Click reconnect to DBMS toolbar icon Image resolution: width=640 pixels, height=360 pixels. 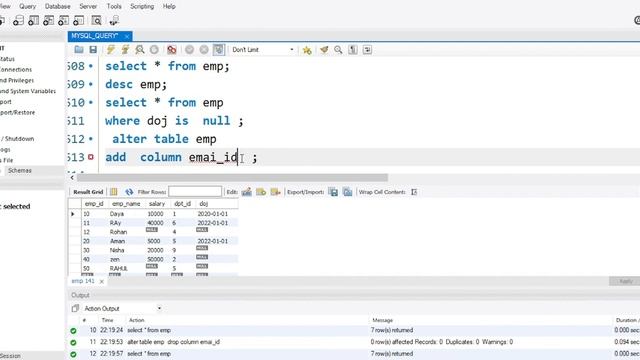(114, 20)
